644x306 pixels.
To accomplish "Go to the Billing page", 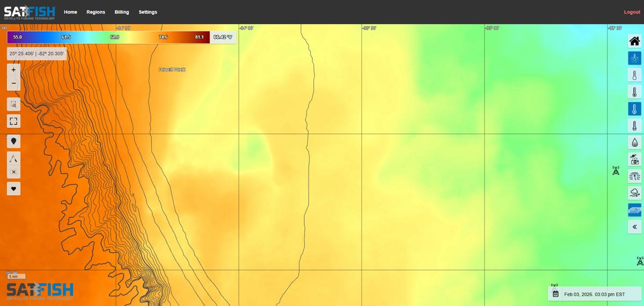I will pyautogui.click(x=122, y=12).
